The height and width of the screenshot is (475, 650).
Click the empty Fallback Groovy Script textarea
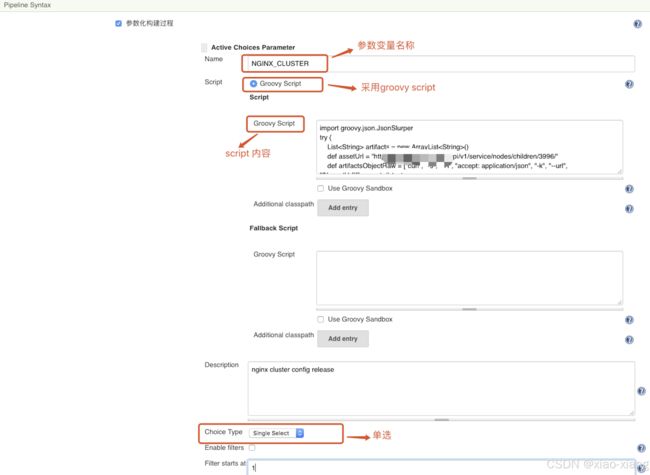(x=469, y=278)
